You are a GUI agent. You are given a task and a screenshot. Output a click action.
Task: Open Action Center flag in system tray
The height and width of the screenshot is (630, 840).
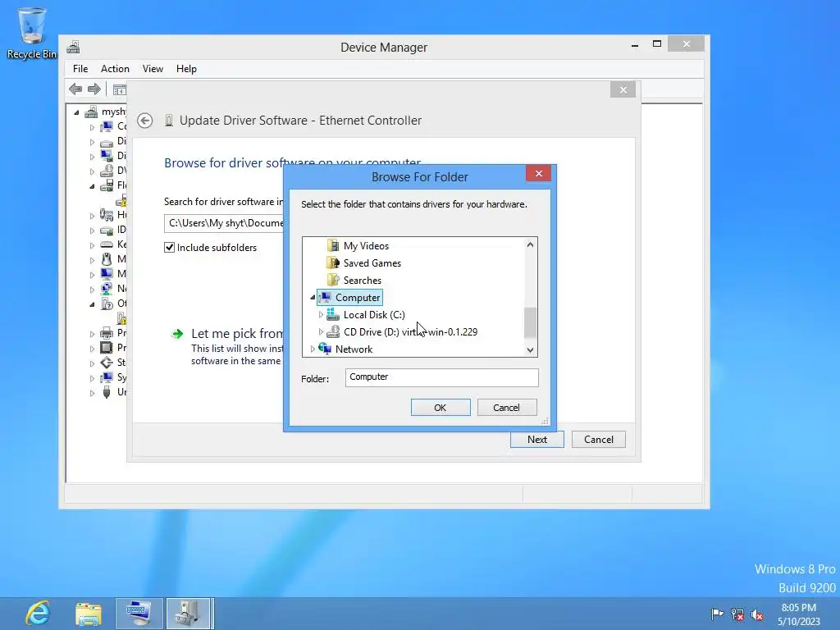717,614
